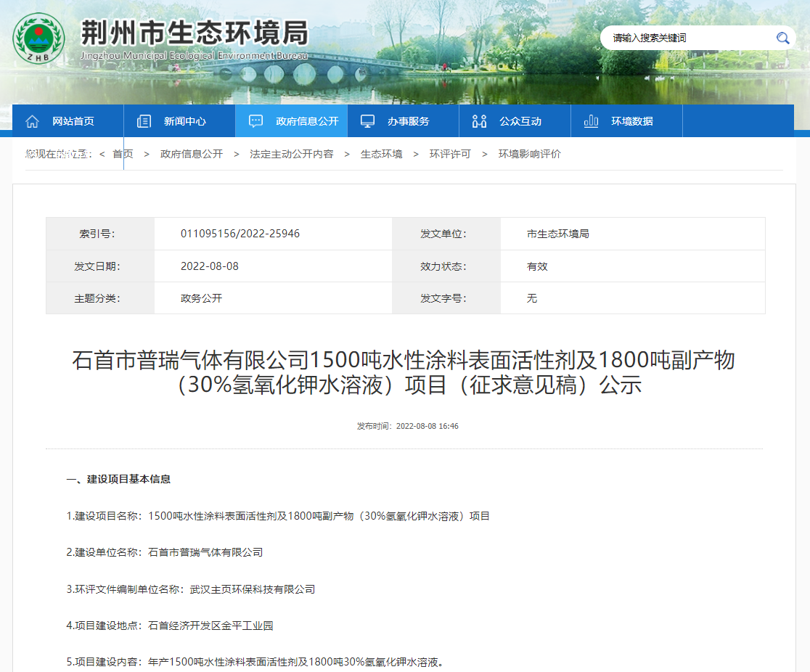This screenshot has width=810, height=672.
Task: Click the 荆州市生态环境局 site title
Action: pyautogui.click(x=194, y=33)
